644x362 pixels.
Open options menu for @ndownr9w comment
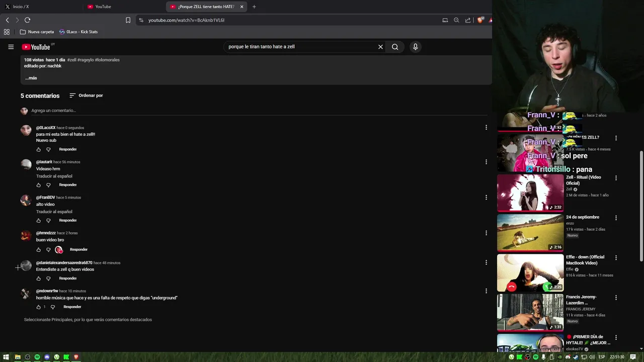486,291
